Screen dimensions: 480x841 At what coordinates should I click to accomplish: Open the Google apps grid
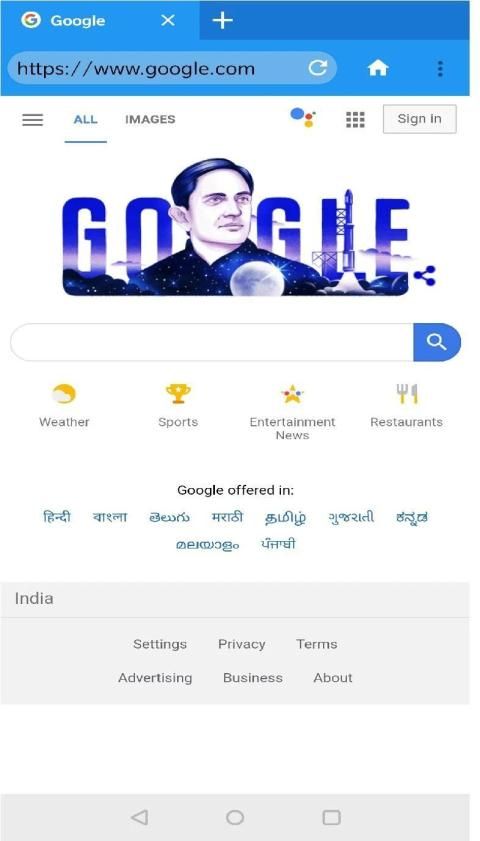(355, 120)
